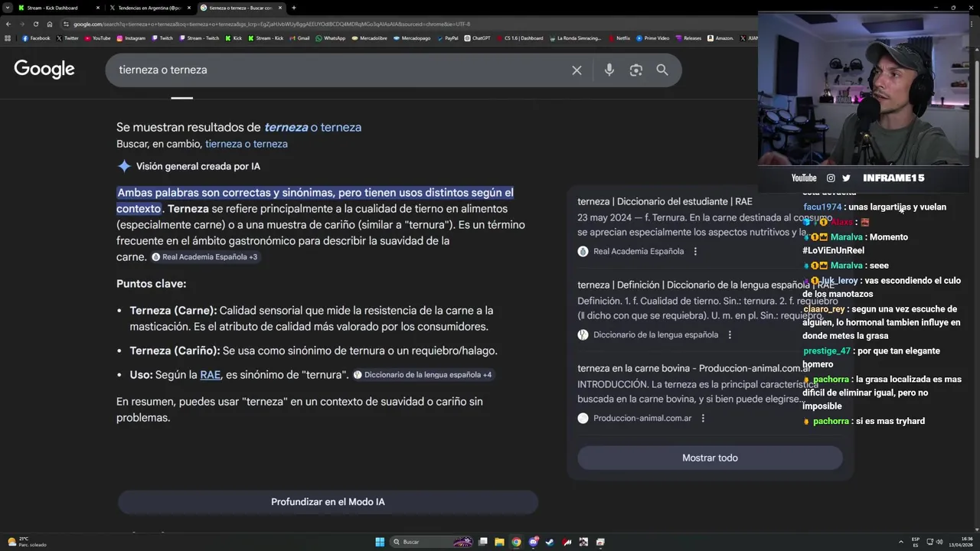Open the Netflix bookmark
Image resolution: width=980 pixels, height=551 pixels.
coord(619,38)
